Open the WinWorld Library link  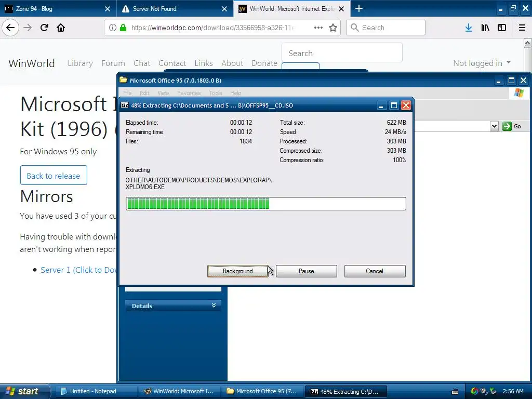(x=80, y=63)
